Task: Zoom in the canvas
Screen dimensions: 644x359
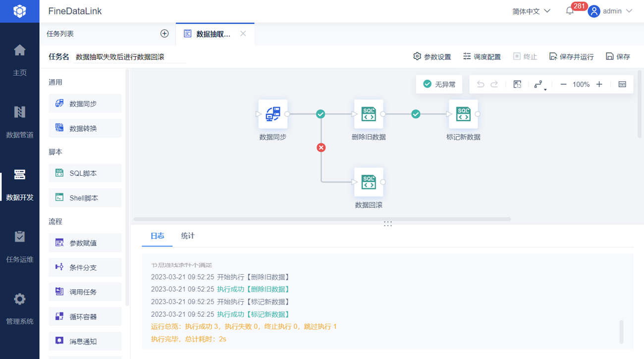Action: click(599, 85)
